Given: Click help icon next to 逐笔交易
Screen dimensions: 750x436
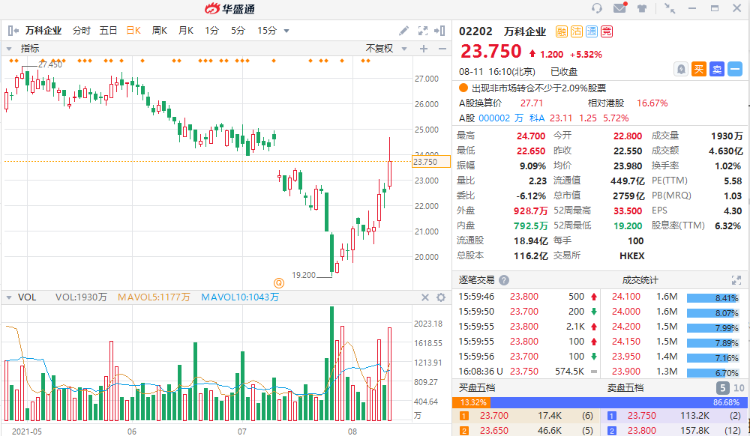Looking at the screenshot, I should click(x=504, y=280).
